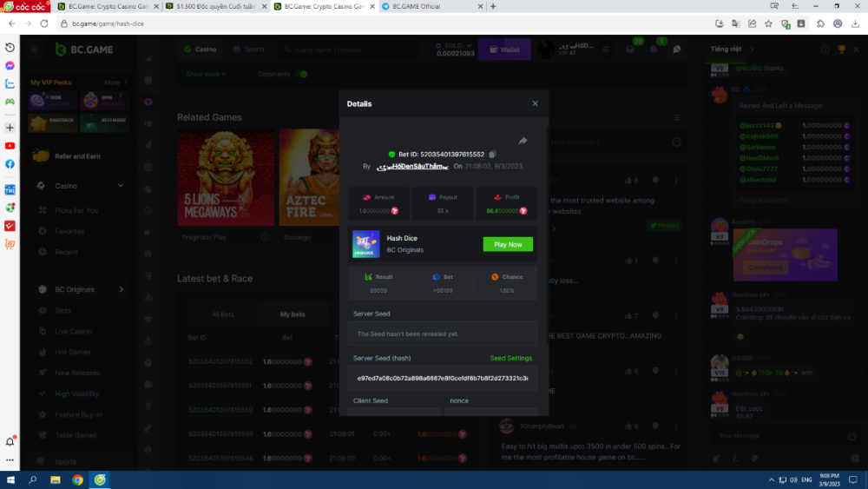
Task: Click the Server Seed hash field
Action: pos(443,379)
